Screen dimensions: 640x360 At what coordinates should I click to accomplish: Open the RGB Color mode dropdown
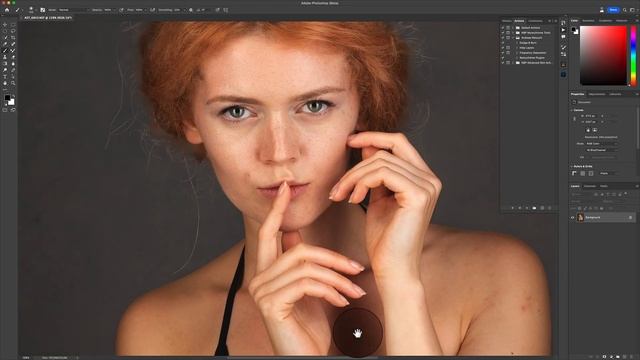pos(602,144)
